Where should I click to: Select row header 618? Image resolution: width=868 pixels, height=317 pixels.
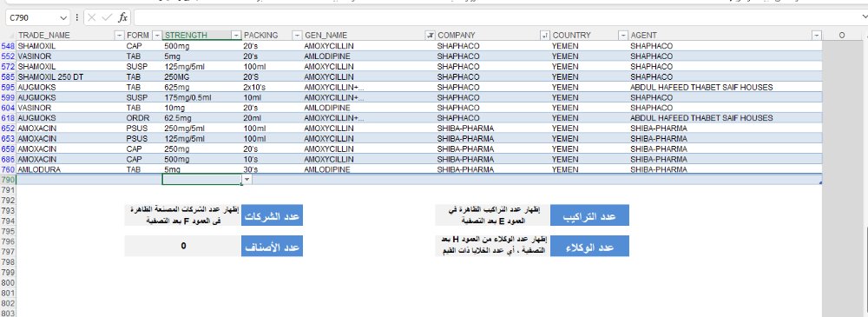[9, 118]
